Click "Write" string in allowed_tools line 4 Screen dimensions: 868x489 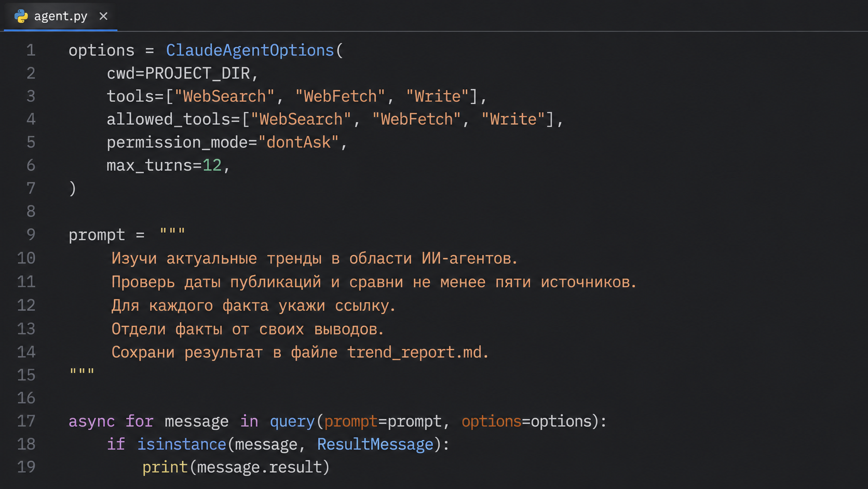pos(513,120)
